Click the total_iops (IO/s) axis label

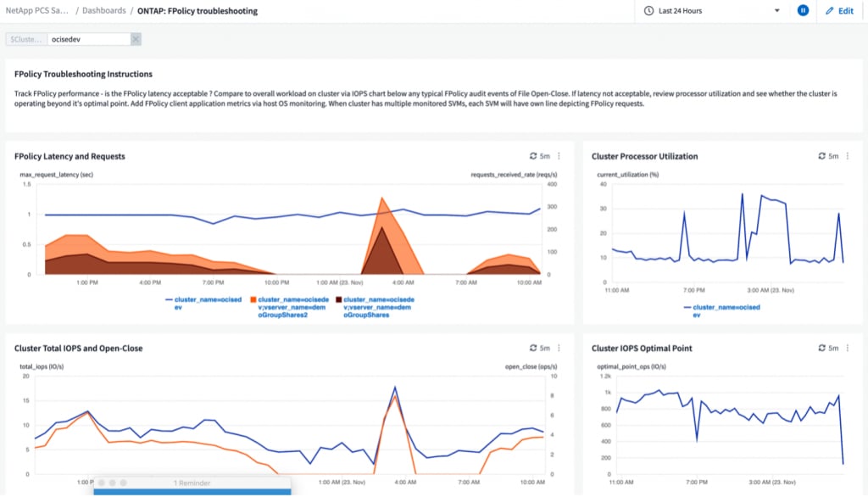click(42, 366)
